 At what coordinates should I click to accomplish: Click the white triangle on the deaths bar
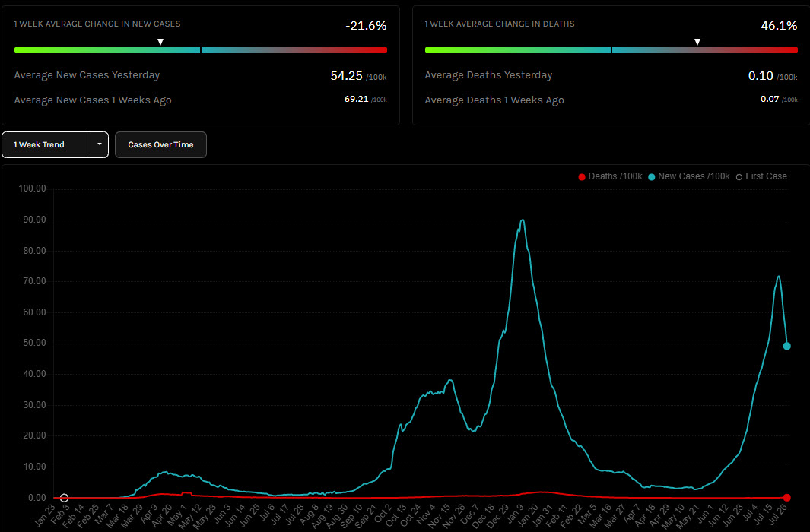(697, 43)
